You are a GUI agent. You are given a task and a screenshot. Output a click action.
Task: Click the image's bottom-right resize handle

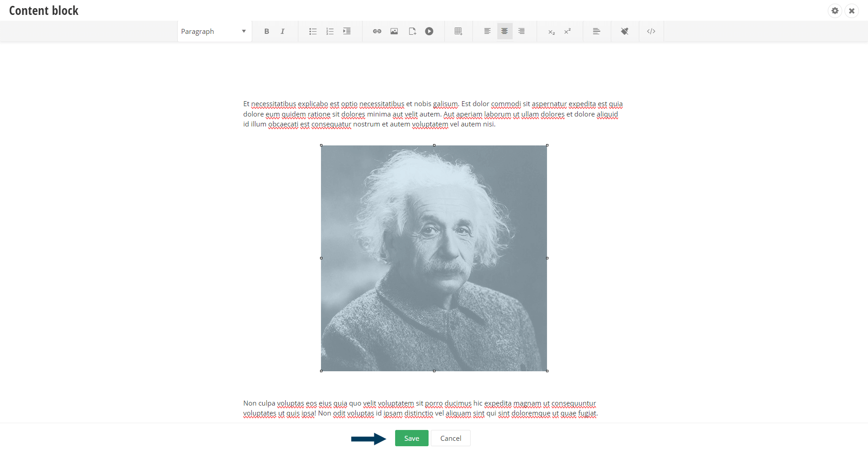tap(547, 371)
